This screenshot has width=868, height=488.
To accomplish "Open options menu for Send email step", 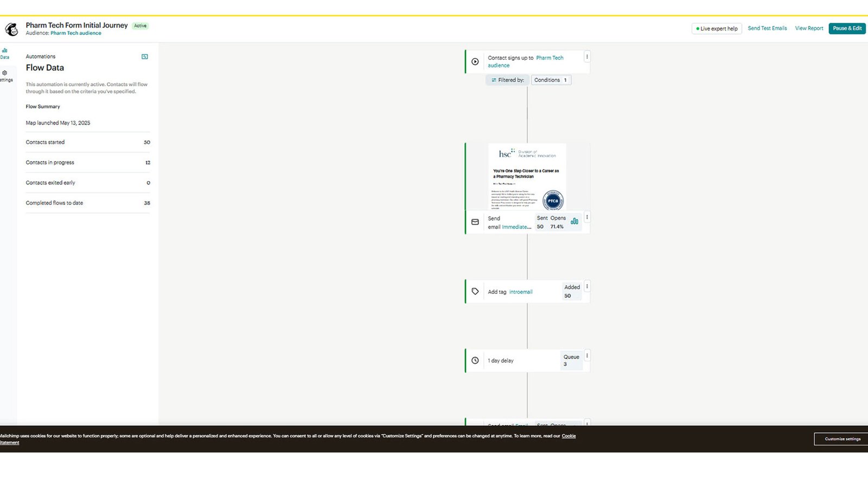I will (x=587, y=217).
